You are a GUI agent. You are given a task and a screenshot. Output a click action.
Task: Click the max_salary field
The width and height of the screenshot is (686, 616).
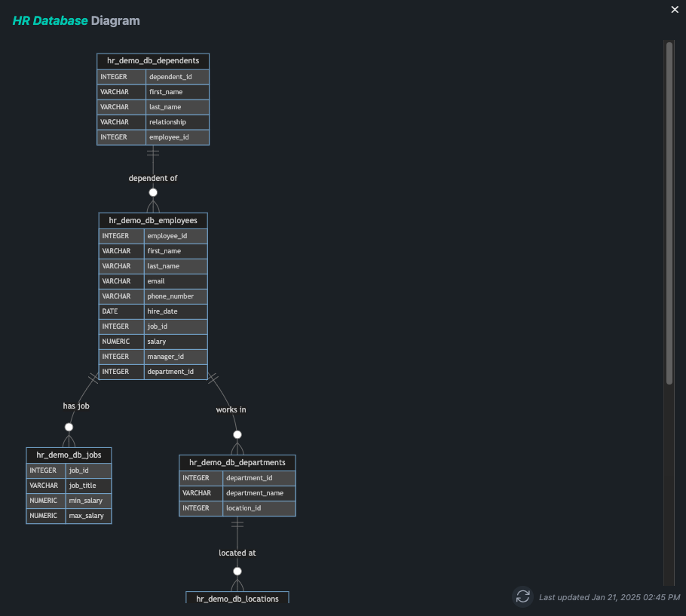pyautogui.click(x=88, y=516)
